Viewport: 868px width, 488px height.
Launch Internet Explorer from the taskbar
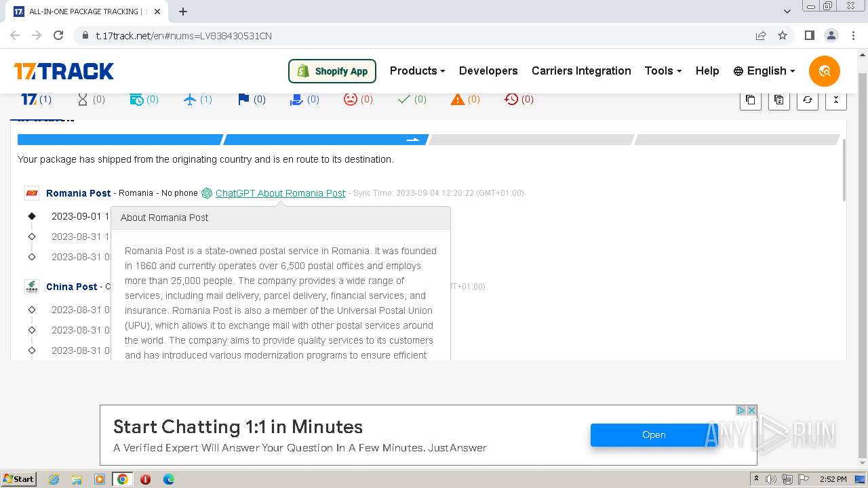(54, 479)
